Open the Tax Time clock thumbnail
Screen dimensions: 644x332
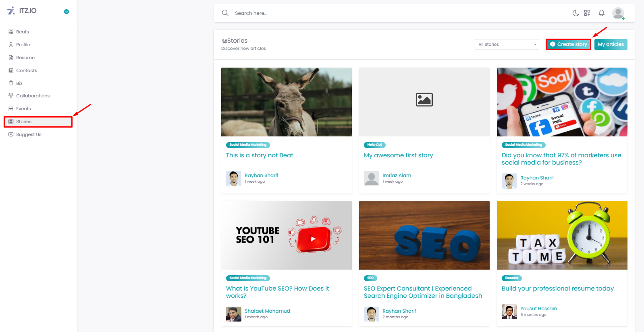pyautogui.click(x=562, y=235)
